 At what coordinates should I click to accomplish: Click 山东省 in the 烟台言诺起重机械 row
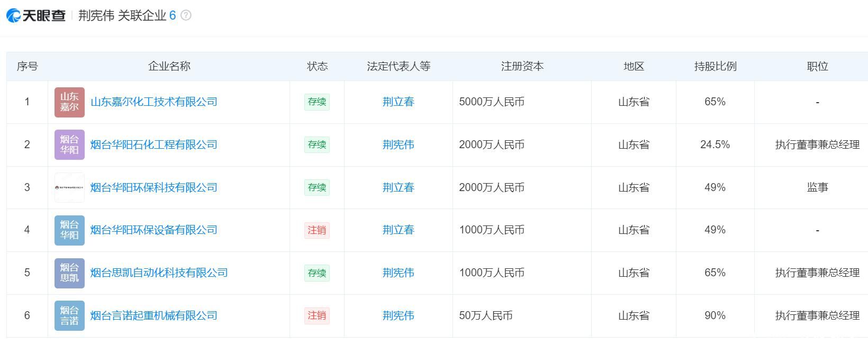[x=634, y=315]
